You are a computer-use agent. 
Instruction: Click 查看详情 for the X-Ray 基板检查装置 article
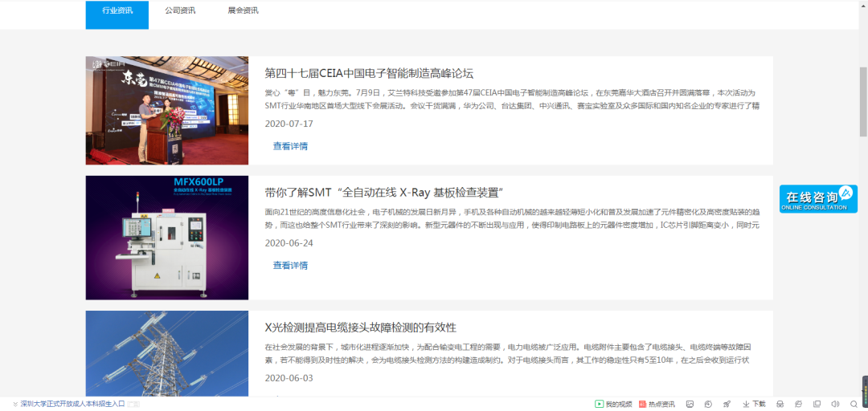tap(290, 266)
